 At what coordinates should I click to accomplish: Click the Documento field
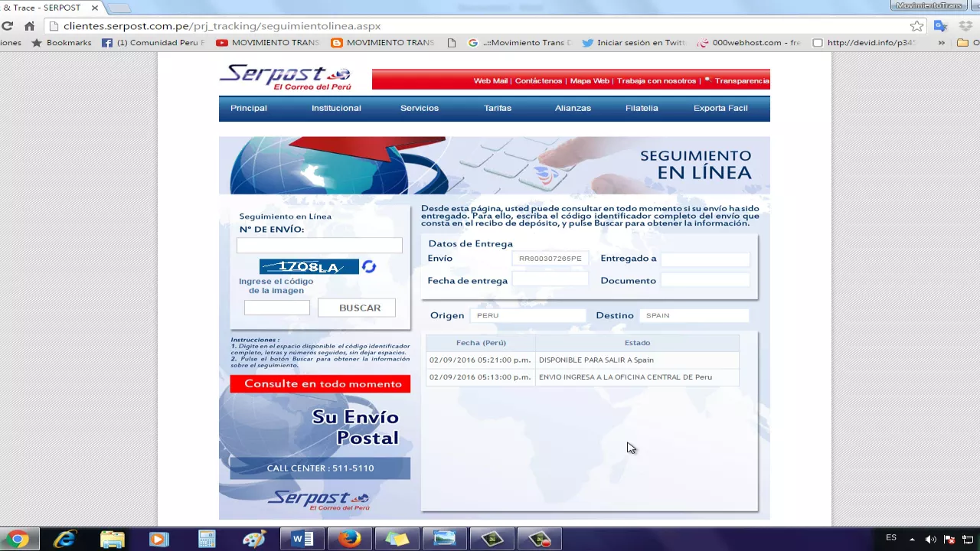tap(705, 280)
